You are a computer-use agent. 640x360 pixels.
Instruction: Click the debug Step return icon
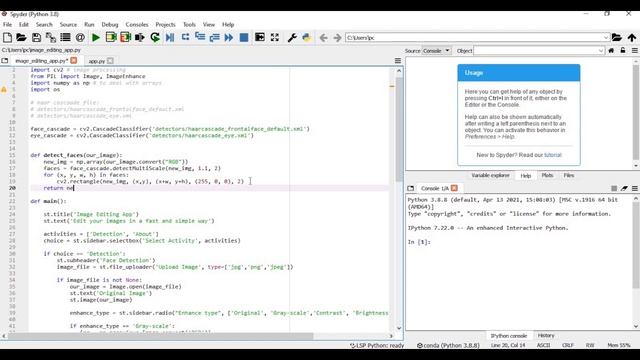coord(215,38)
